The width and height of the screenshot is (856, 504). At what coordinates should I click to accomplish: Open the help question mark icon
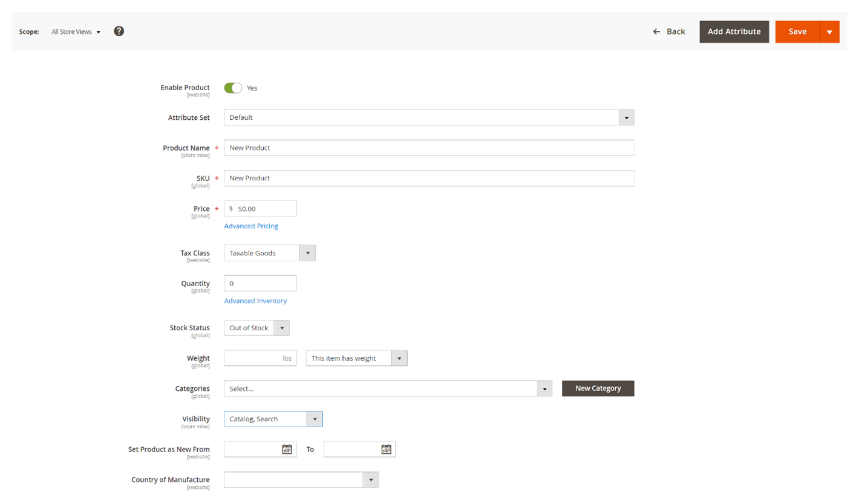click(x=119, y=31)
